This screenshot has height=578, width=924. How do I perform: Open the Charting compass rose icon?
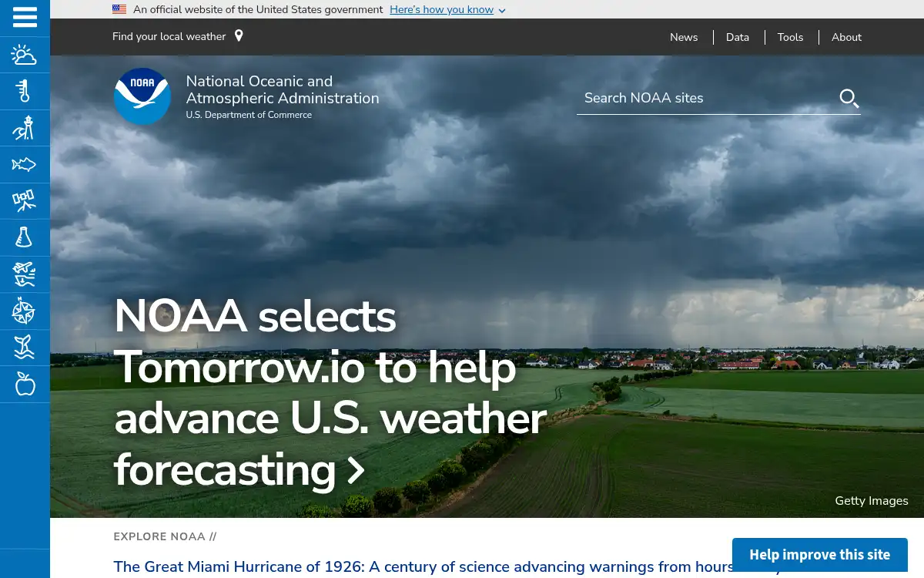[x=25, y=311]
